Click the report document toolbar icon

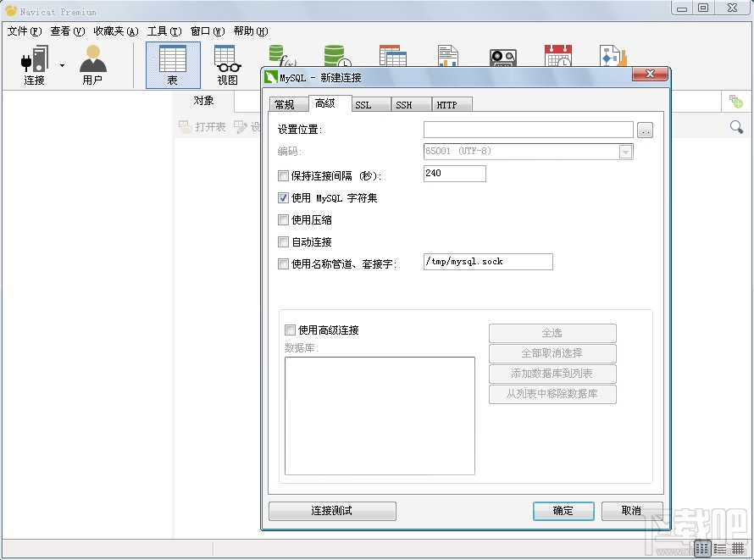(447, 55)
